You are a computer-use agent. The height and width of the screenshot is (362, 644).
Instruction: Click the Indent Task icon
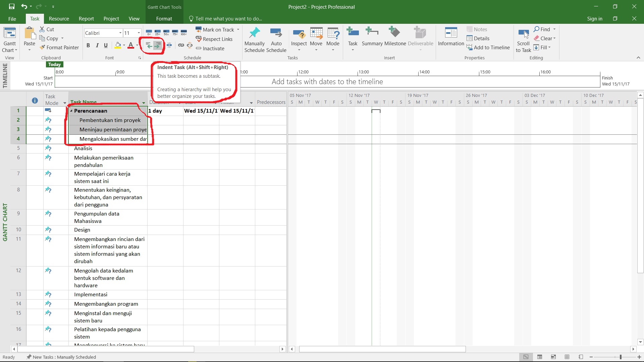coord(157,45)
